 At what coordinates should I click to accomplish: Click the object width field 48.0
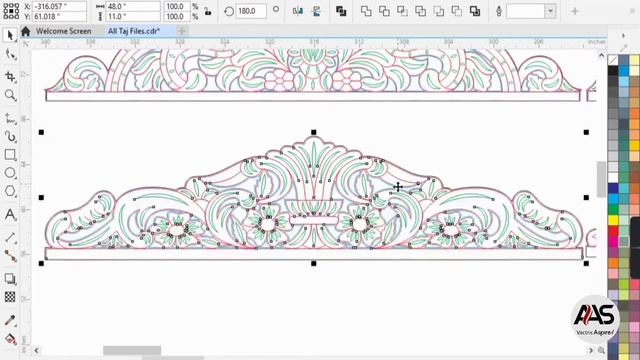pyautogui.click(x=133, y=7)
